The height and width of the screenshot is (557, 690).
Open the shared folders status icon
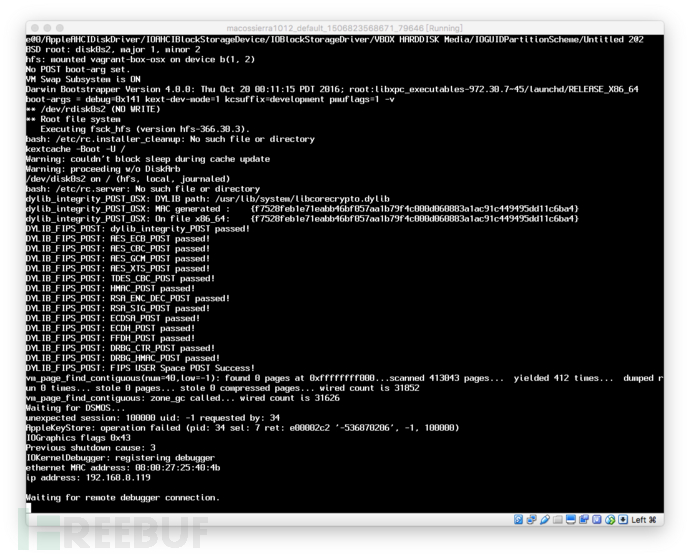coord(558,520)
